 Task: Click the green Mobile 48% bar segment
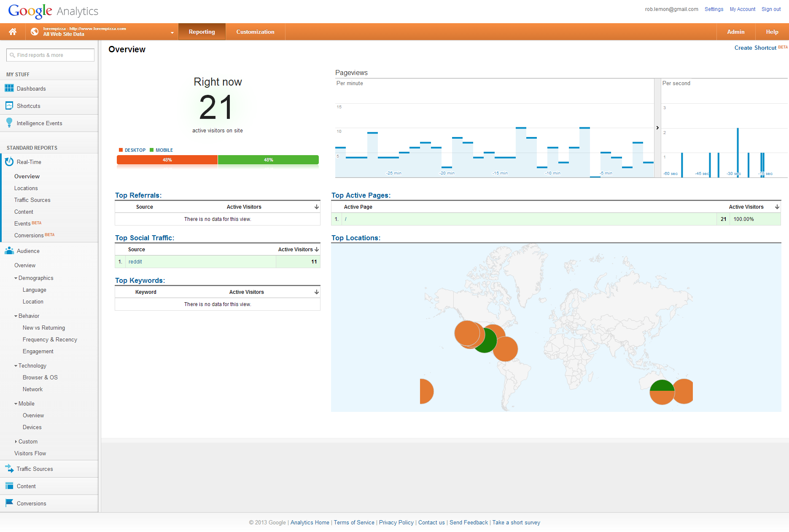(268, 160)
